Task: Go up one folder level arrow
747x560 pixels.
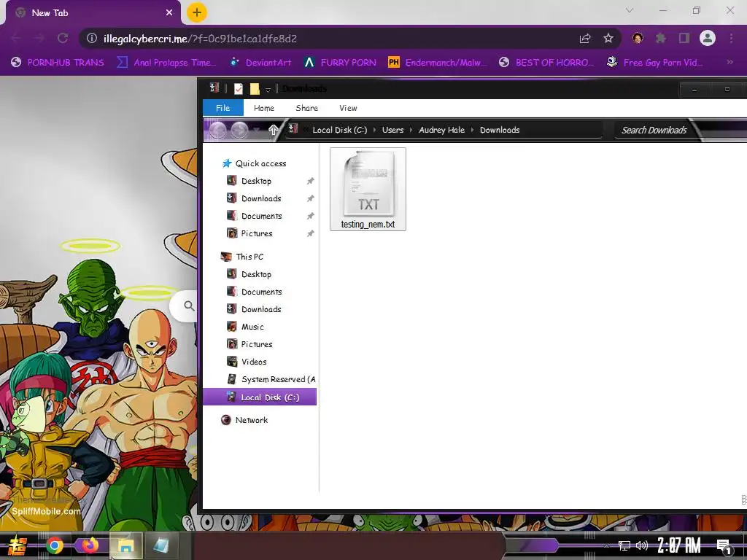Action: click(273, 130)
